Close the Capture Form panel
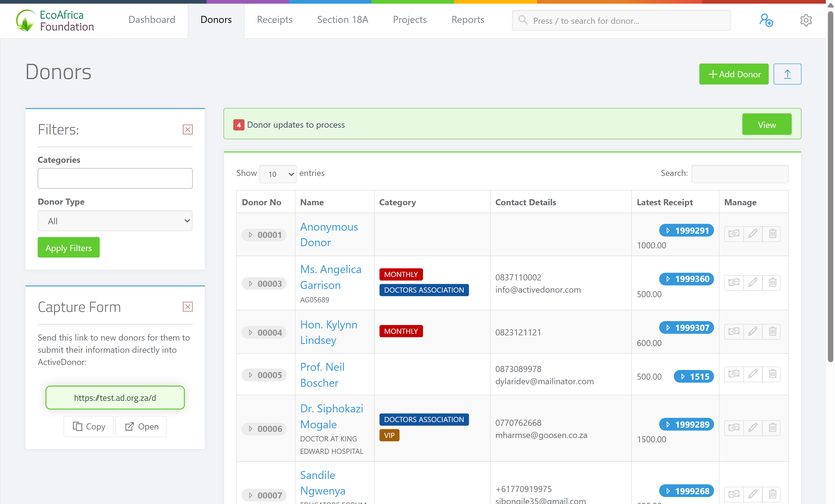835x504 pixels. click(x=187, y=307)
